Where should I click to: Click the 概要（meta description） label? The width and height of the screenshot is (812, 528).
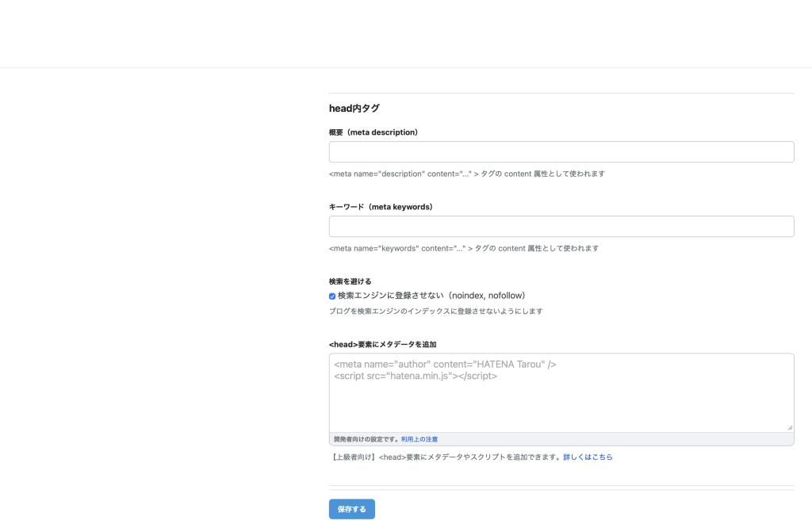(x=373, y=132)
